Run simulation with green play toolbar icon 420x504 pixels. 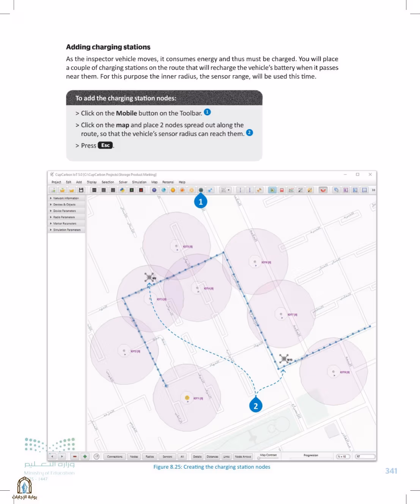coord(272,190)
